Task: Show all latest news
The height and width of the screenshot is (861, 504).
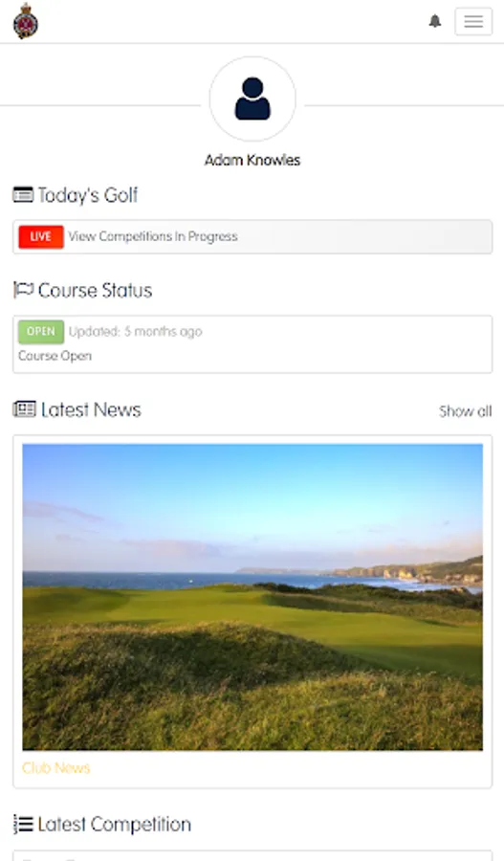Action: pyautogui.click(x=465, y=411)
